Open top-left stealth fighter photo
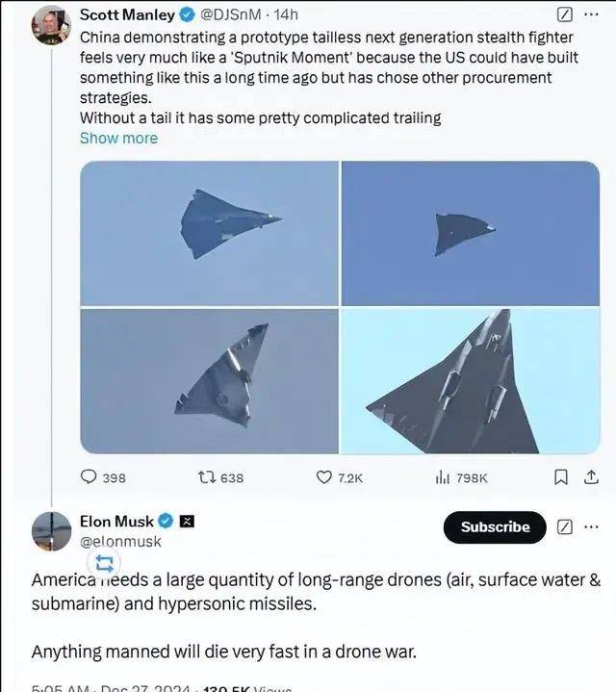Screen dimensions: 616x692 point(209,233)
